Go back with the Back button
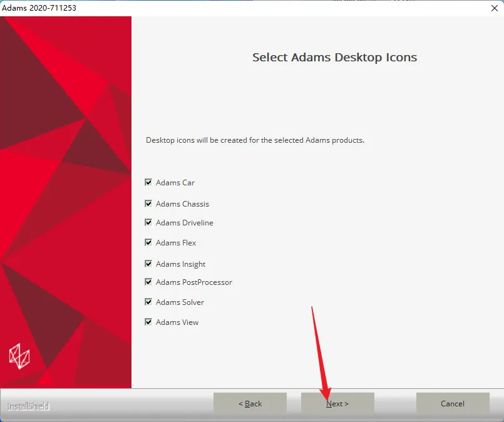504x422 pixels. tap(250, 403)
